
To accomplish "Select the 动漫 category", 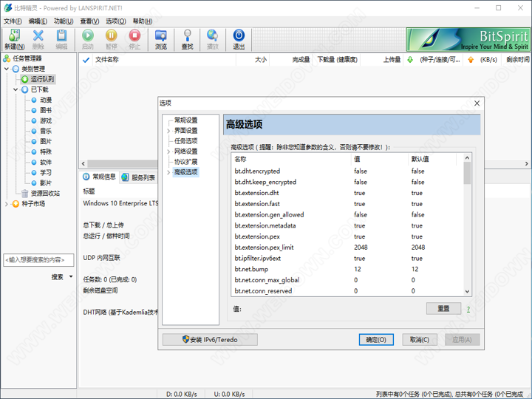I will click(x=46, y=100).
